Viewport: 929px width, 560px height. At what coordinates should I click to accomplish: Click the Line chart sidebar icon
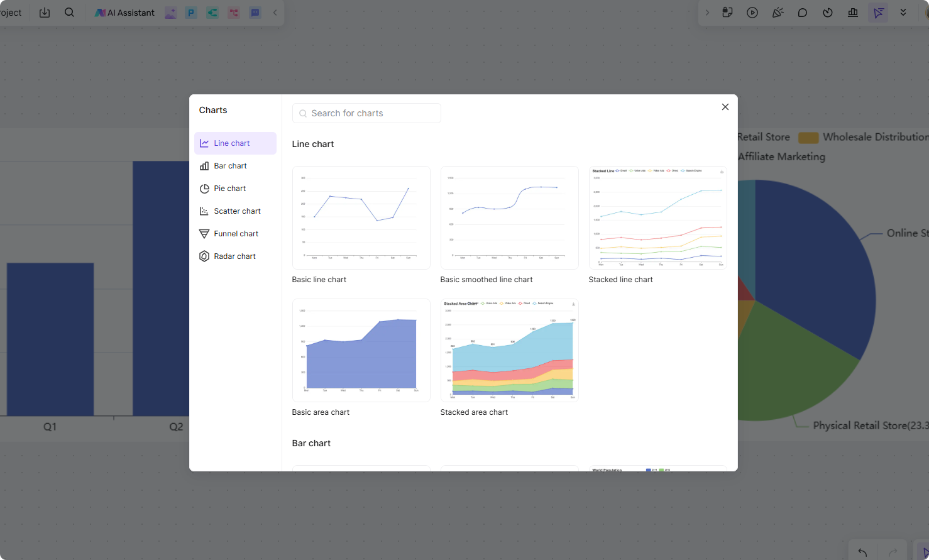(204, 143)
